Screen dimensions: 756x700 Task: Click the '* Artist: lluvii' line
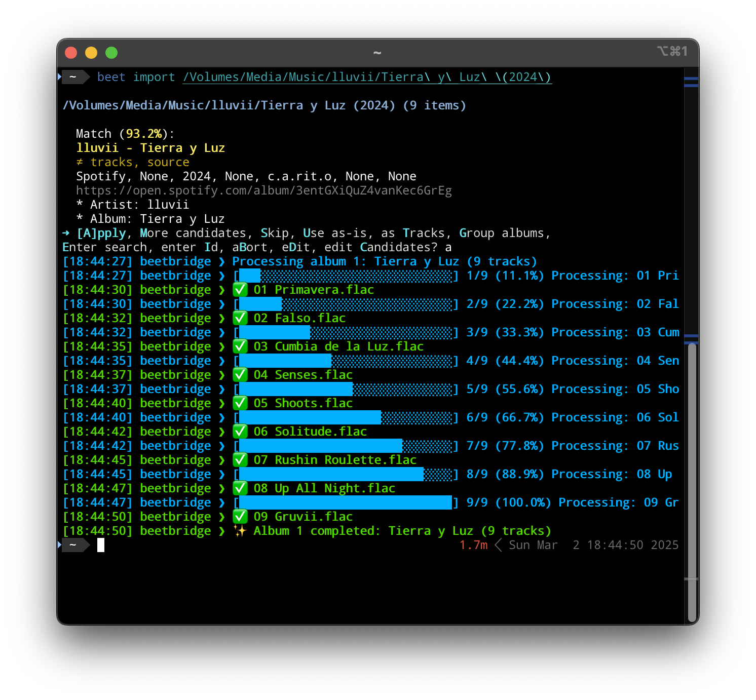(133, 205)
